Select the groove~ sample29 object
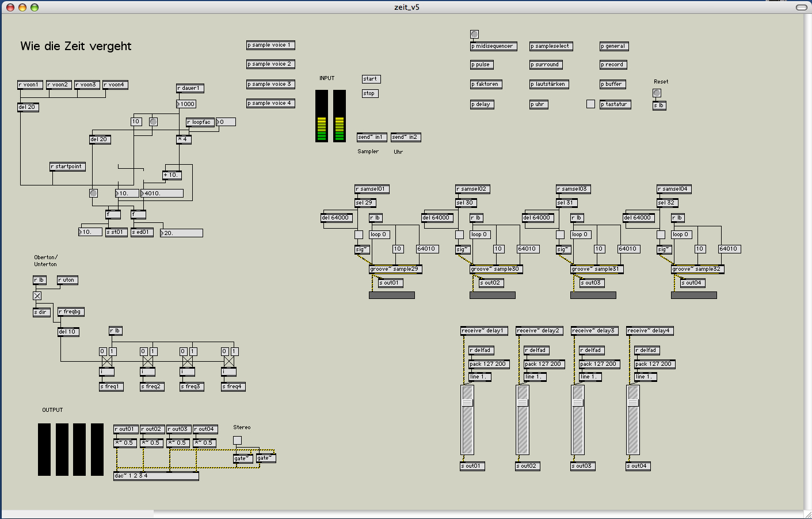 click(395, 269)
